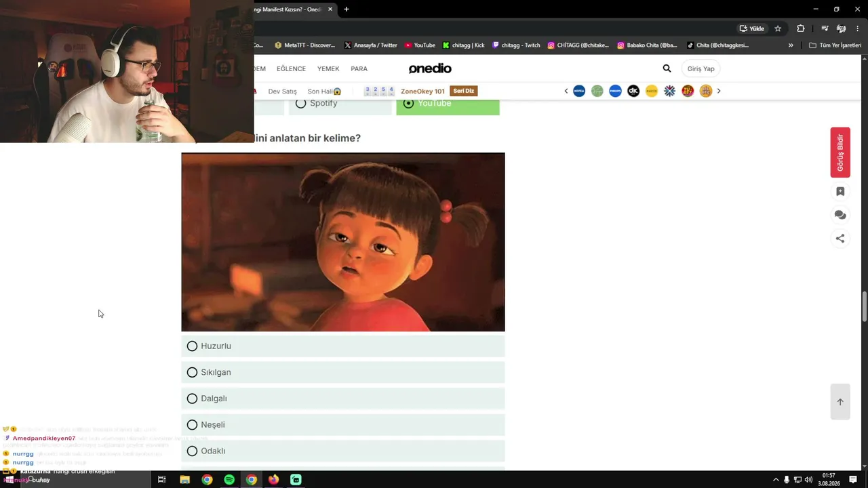868x488 pixels.
Task: Open the Babako Chita Instagram bookmark
Action: pos(647,45)
